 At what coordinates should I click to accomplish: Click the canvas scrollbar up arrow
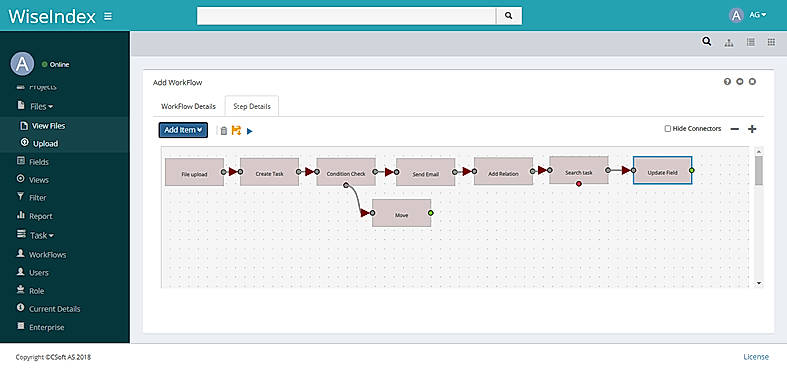point(758,152)
